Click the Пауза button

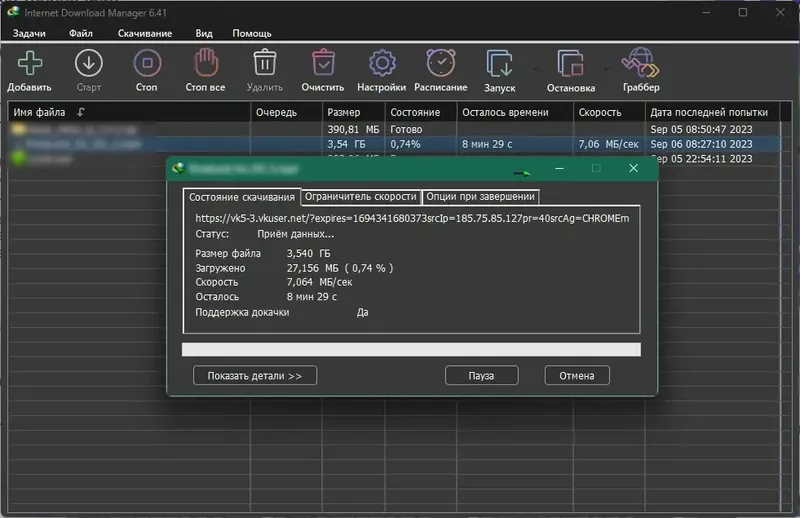481,376
